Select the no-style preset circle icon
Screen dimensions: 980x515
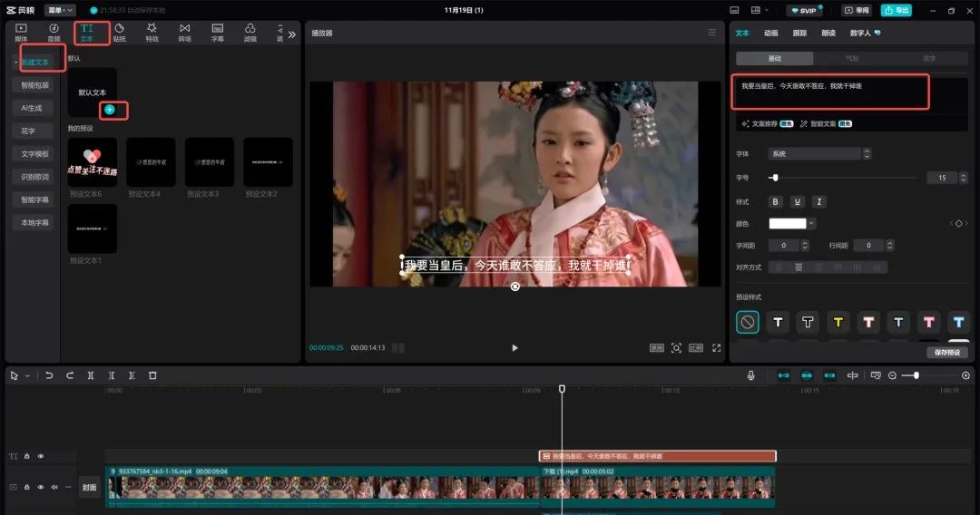[x=748, y=322]
